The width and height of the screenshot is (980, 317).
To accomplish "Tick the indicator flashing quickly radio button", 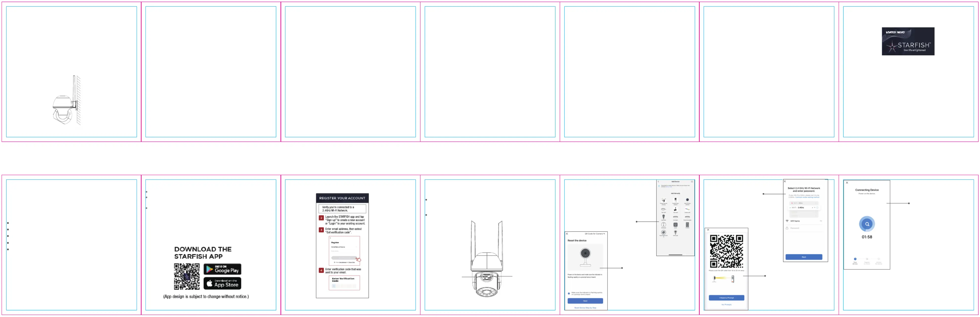I will [x=569, y=293].
